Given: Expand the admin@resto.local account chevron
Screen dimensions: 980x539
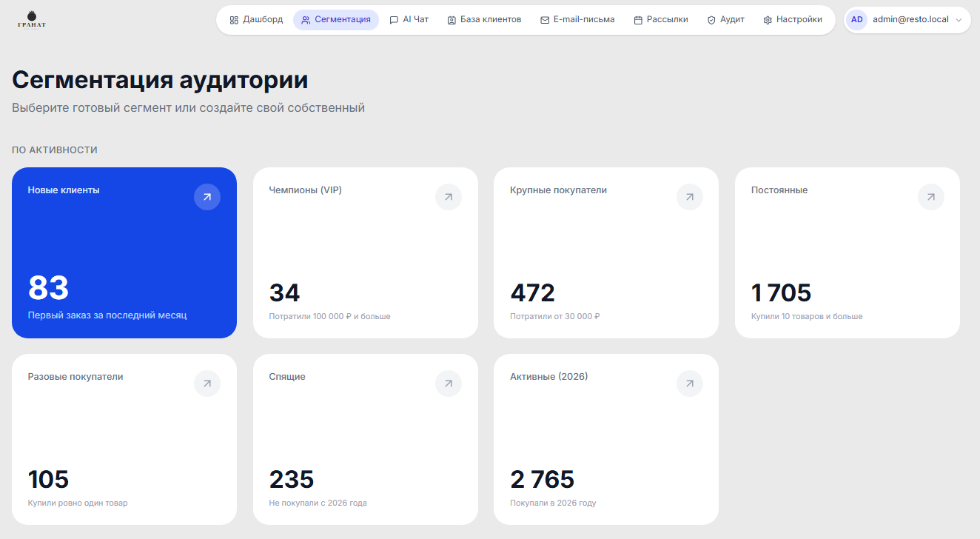Looking at the screenshot, I should [959, 20].
